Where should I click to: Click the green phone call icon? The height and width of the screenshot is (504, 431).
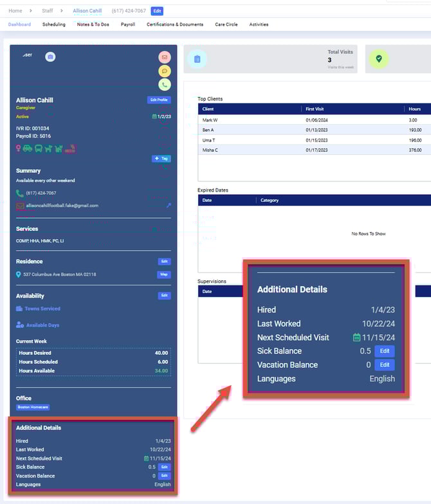(165, 84)
